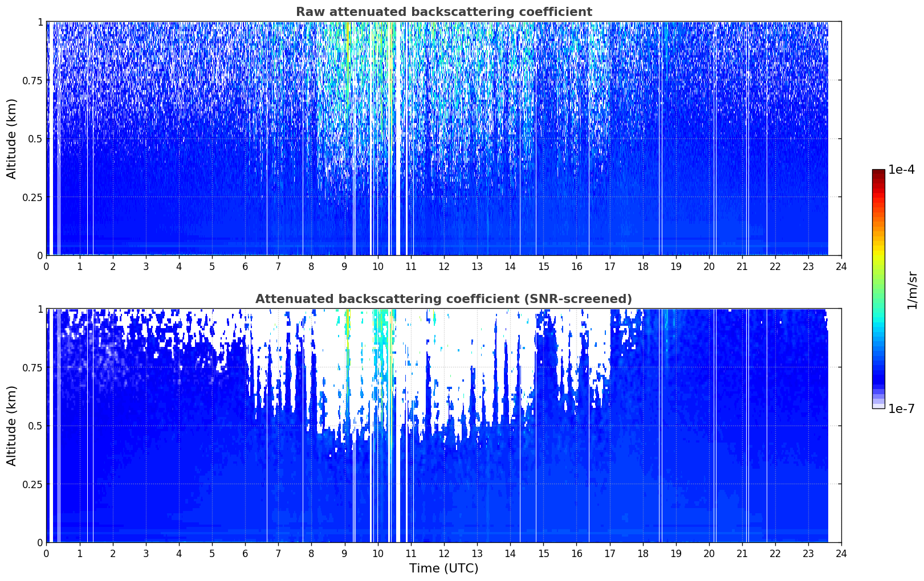This screenshot has width=924, height=581.
Task: Click altitude tick "0.25" on the SNR-screened plot
Action: 33,484
